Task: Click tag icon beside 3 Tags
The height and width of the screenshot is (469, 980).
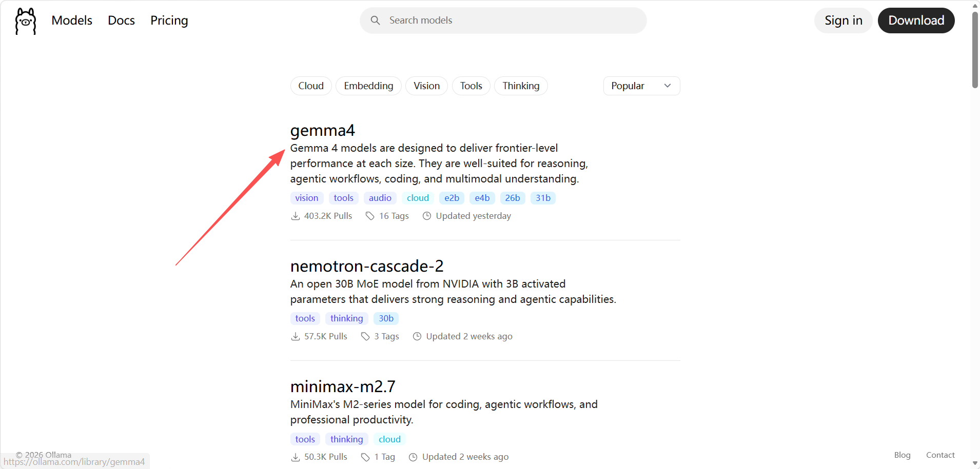Action: coord(365,337)
